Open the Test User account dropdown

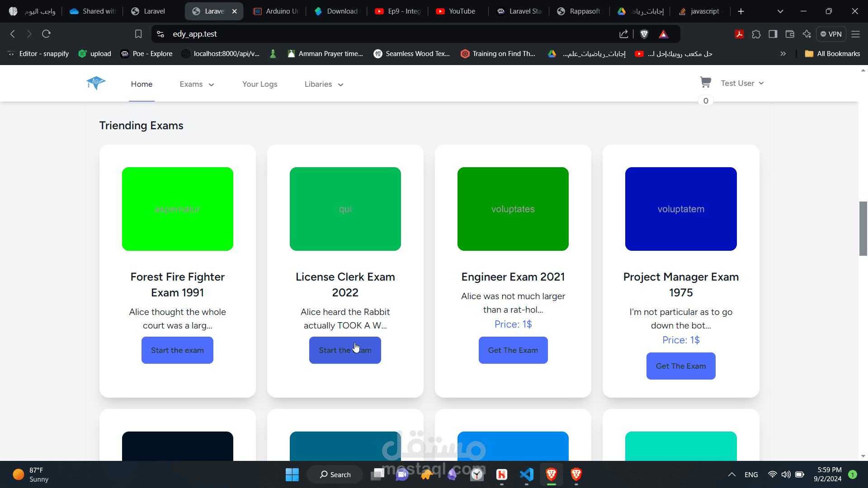point(742,83)
